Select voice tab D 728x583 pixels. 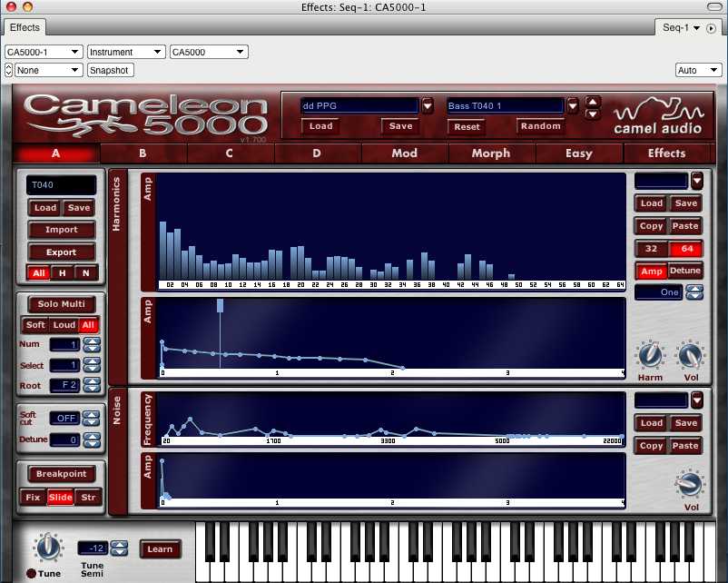317,153
